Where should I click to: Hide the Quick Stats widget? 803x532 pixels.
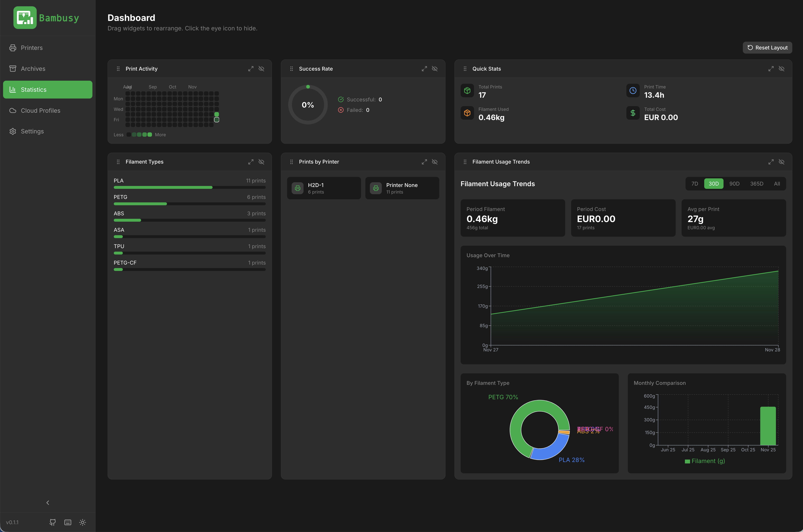click(x=782, y=69)
